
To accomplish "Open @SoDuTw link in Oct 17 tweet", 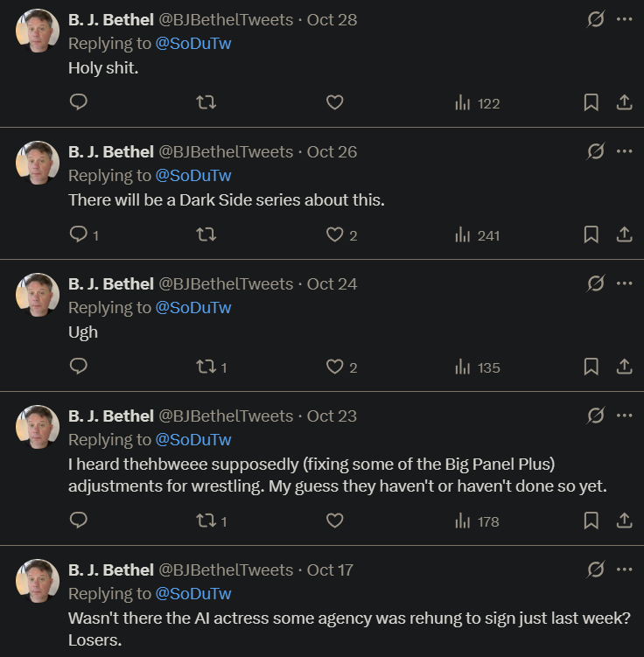I will [x=193, y=593].
